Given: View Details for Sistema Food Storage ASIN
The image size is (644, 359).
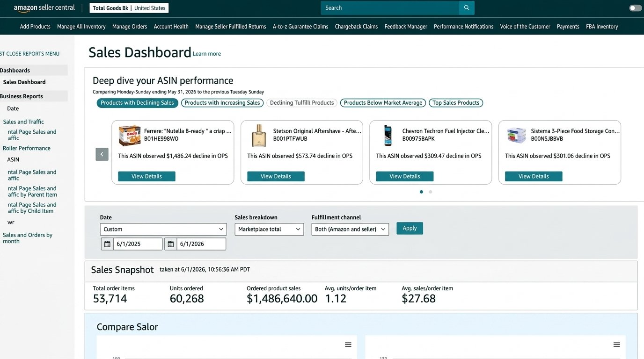Looking at the screenshot, I should point(534,176).
